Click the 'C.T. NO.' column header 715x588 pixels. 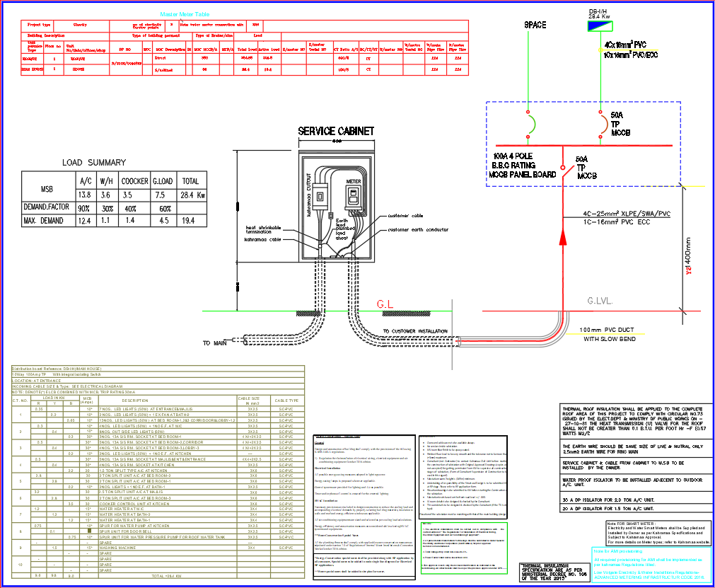click(21, 400)
